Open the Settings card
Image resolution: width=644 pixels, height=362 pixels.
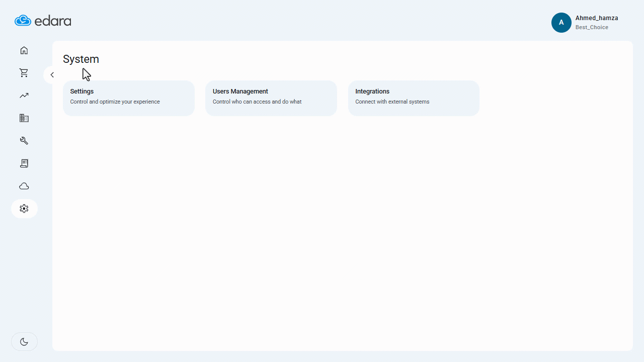(x=129, y=98)
